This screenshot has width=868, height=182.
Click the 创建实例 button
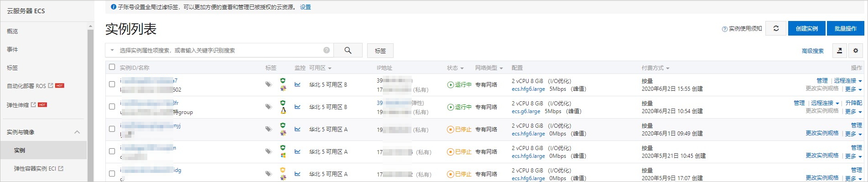click(807, 28)
